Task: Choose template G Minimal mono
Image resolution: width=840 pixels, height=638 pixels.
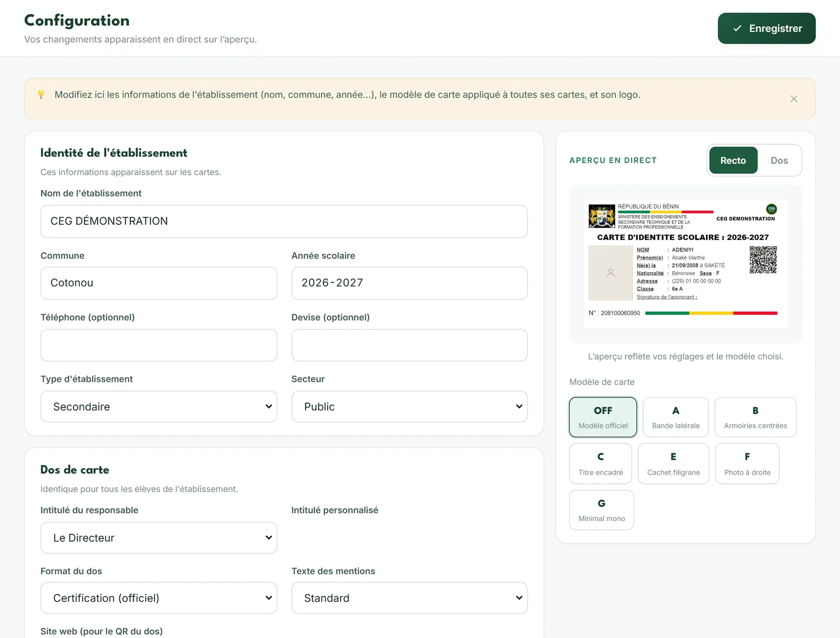Action: click(602, 510)
